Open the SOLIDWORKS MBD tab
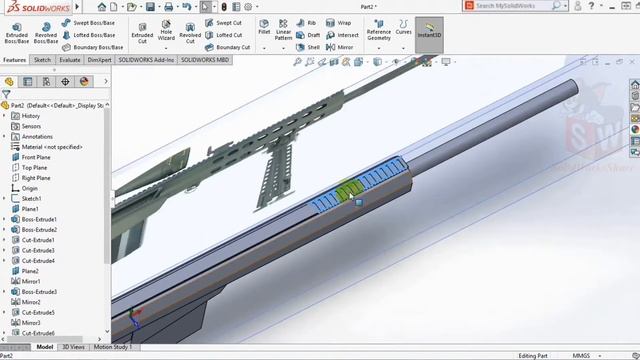The width and height of the screenshot is (640, 360). coord(205,60)
